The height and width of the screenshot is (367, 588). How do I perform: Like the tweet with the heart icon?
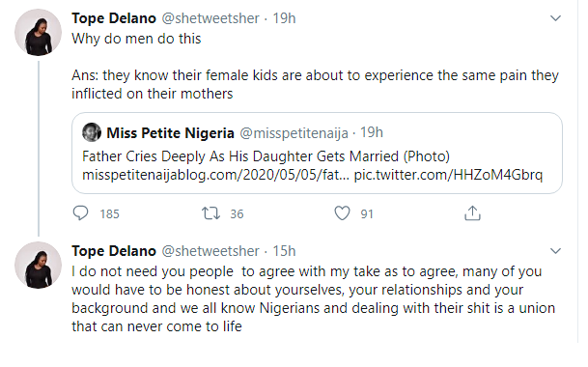coord(342,213)
